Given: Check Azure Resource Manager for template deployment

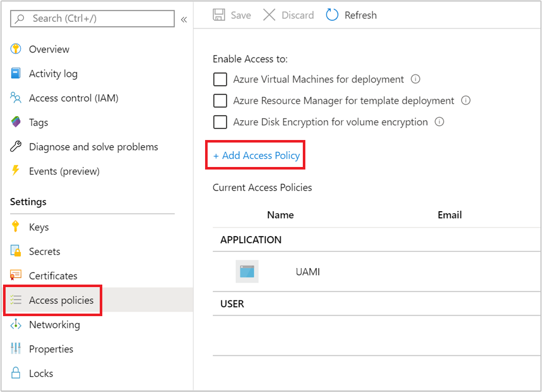Looking at the screenshot, I should [220, 101].
